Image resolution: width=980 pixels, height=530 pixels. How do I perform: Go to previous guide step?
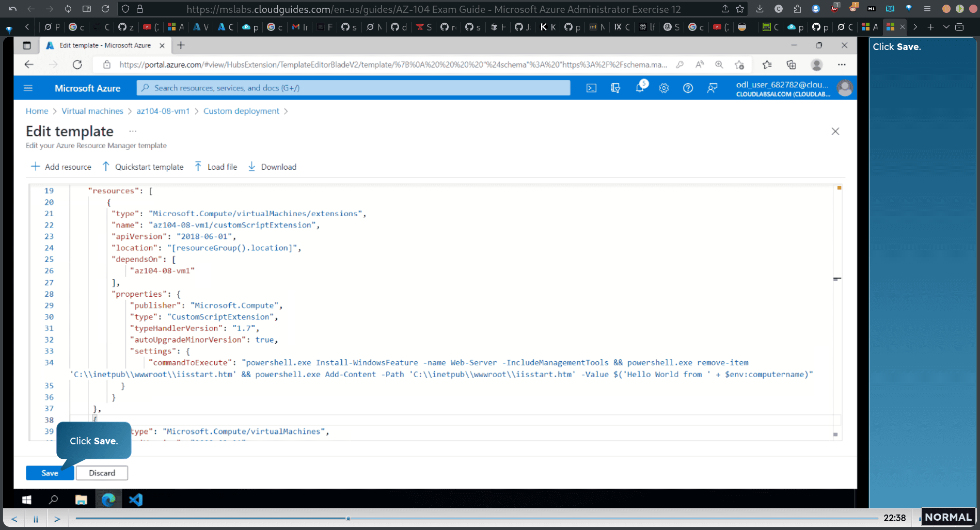14,519
